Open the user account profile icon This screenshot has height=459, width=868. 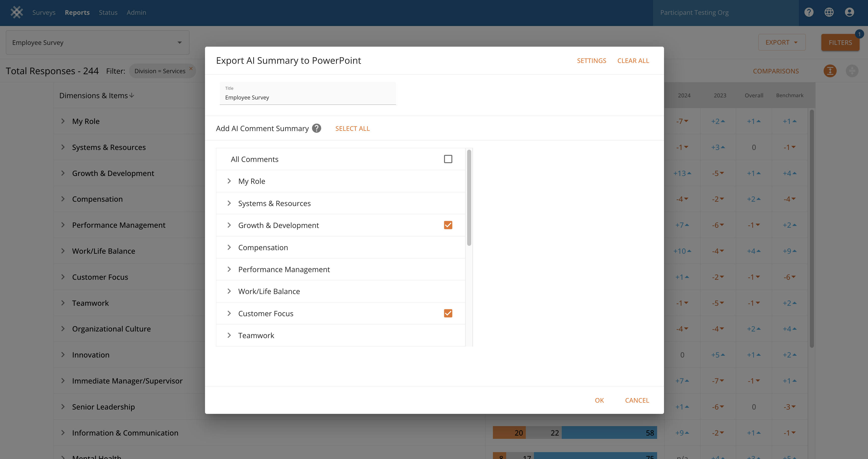(849, 12)
